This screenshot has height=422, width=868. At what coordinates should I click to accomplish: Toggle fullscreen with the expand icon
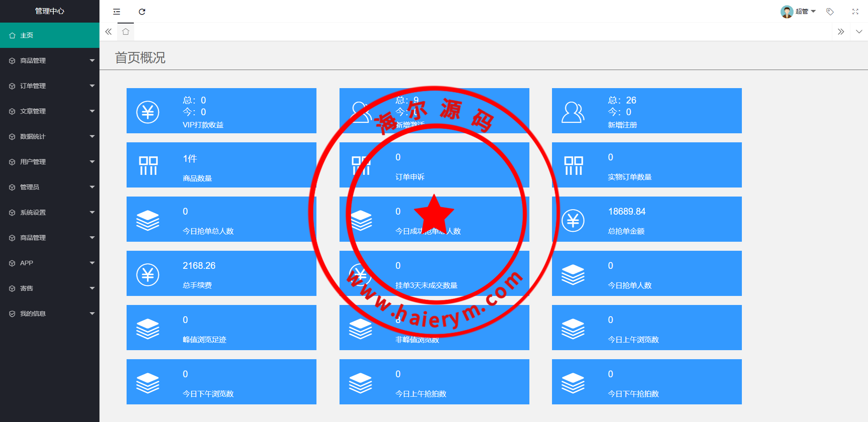855,12
